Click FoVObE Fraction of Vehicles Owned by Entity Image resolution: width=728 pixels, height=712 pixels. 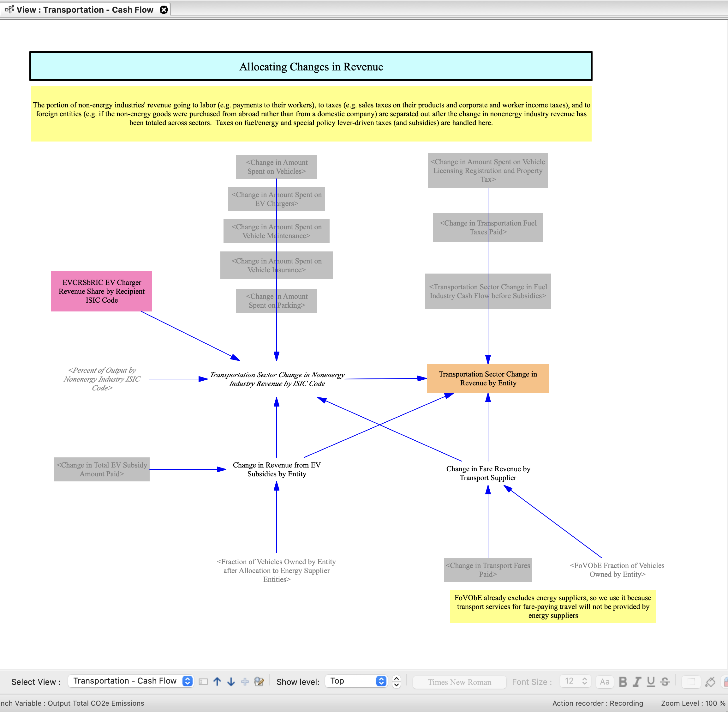click(618, 570)
